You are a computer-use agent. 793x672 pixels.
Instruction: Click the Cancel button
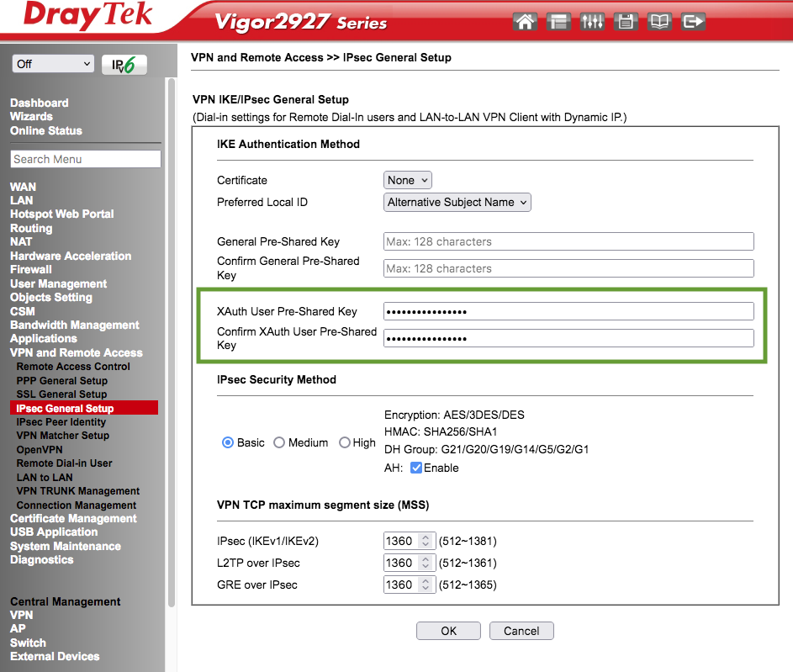pos(521,631)
